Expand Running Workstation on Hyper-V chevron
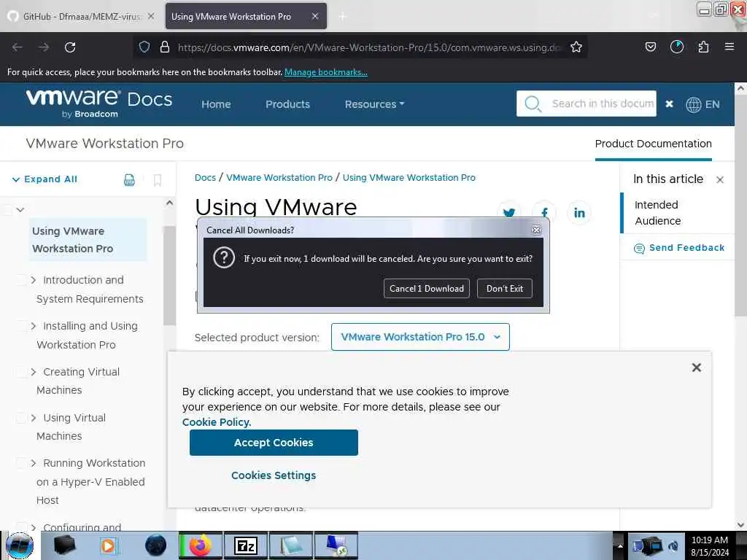This screenshot has height=560, width=747. 34,463
